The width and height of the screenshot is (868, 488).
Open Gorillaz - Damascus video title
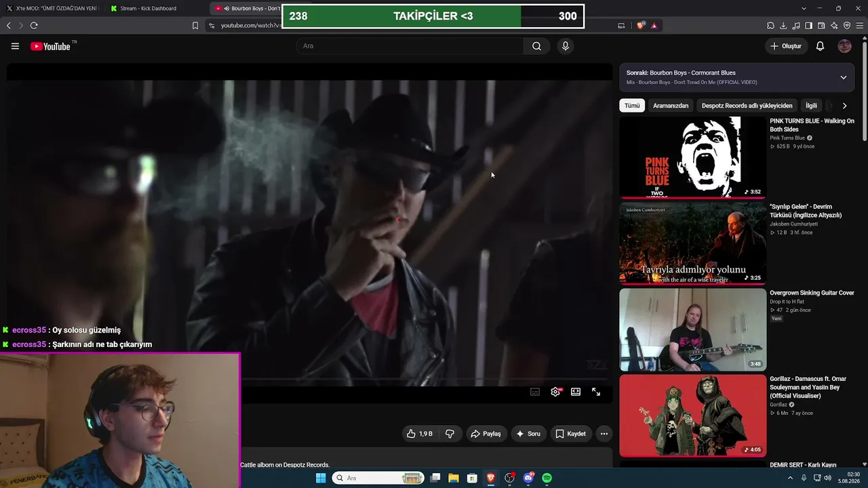coord(808,387)
